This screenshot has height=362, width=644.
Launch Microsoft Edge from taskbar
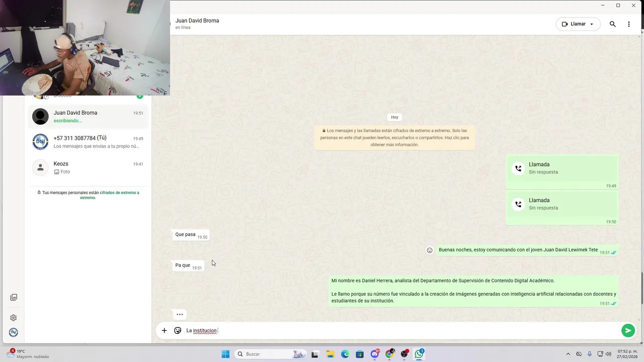point(345,354)
